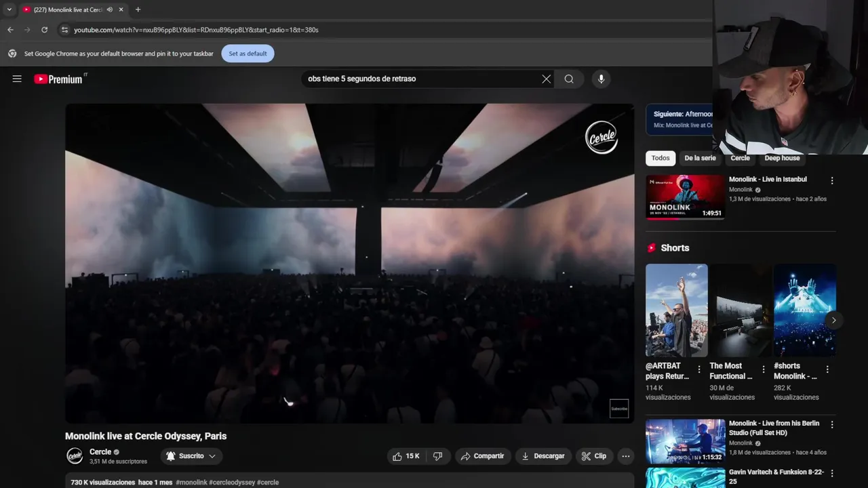Click the #cercleodyssey hashtag

[232, 483]
